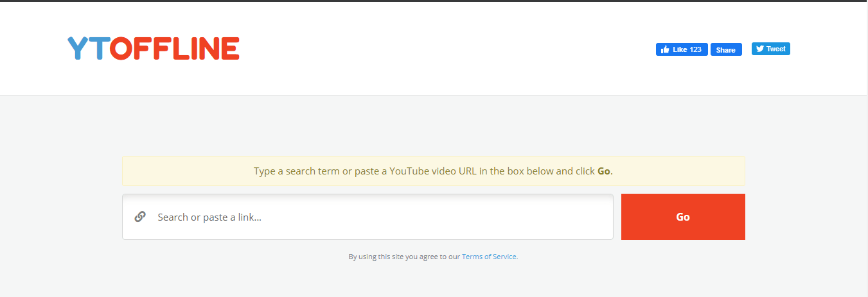Click the red Go button
Viewport: 868px width, 297px height.
tap(683, 217)
